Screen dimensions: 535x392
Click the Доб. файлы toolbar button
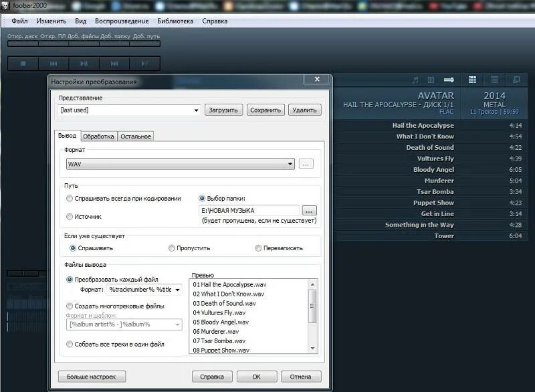[84, 40]
